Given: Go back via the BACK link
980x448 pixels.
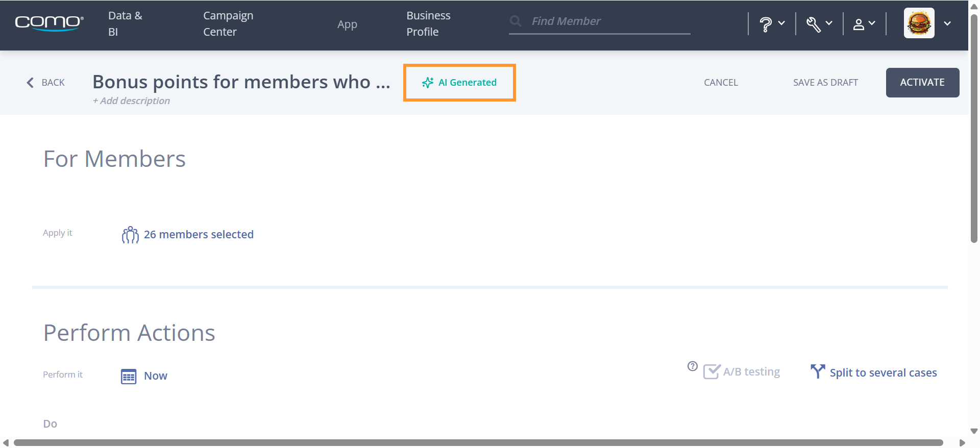Looking at the screenshot, I should (53, 83).
